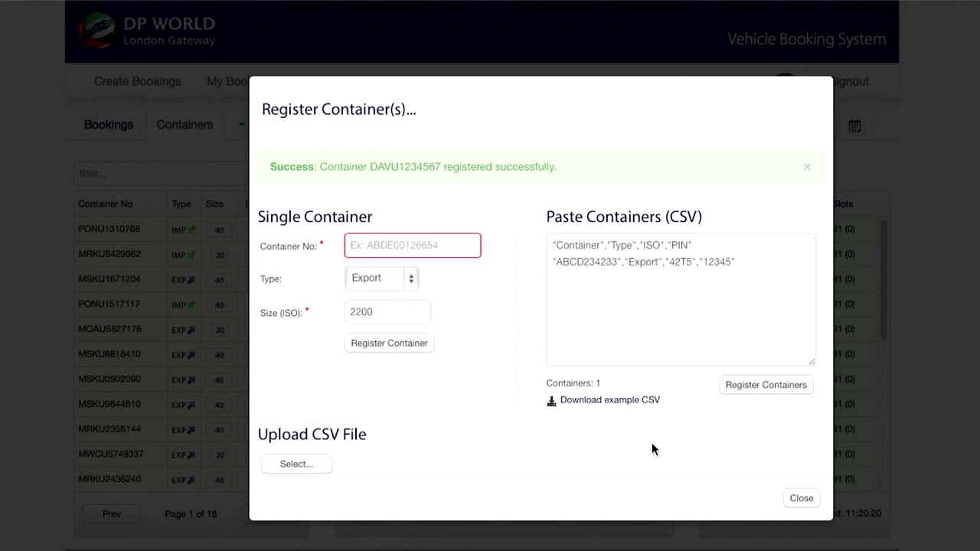Click Select... to upload a CSV file
This screenshot has height=551, width=980.
pos(296,464)
